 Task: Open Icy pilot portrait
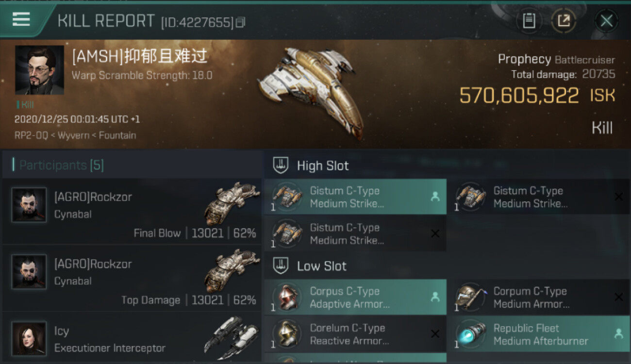[x=29, y=339]
